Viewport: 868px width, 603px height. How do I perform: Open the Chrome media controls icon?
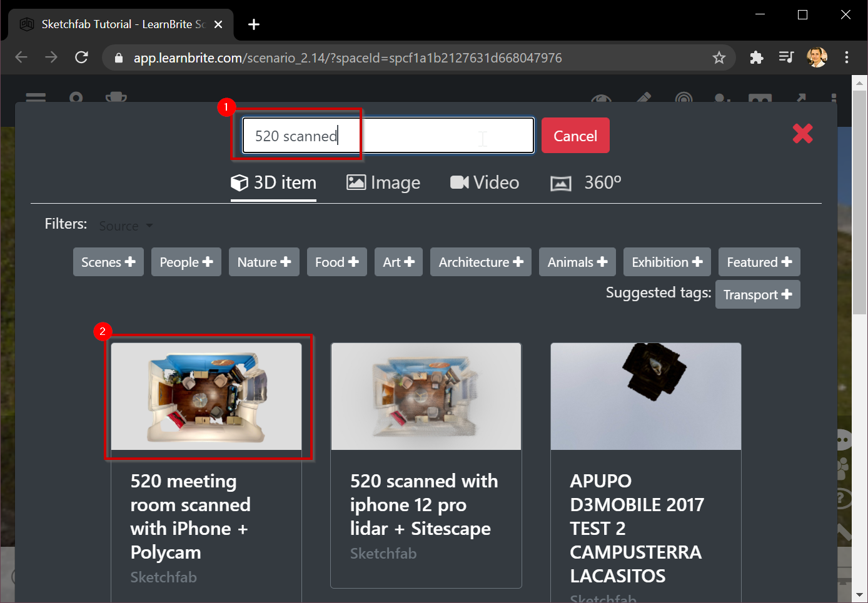pyautogui.click(x=786, y=57)
